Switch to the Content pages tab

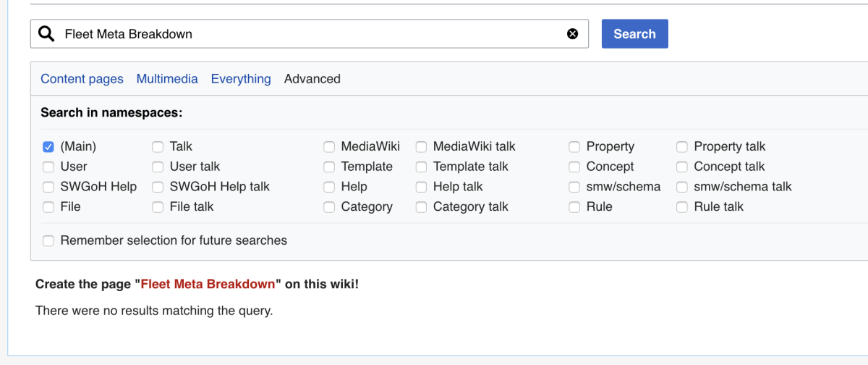82,79
